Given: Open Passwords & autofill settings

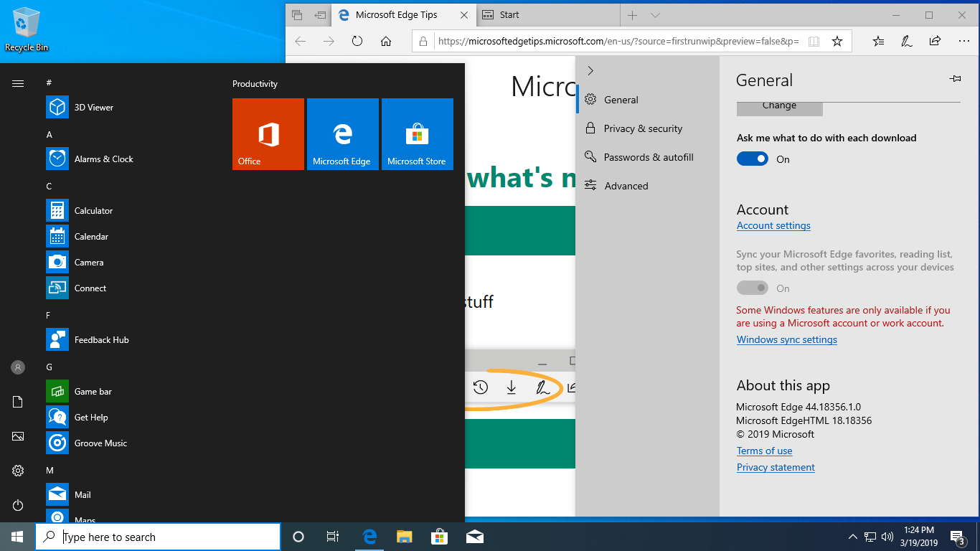Looking at the screenshot, I should 647,157.
